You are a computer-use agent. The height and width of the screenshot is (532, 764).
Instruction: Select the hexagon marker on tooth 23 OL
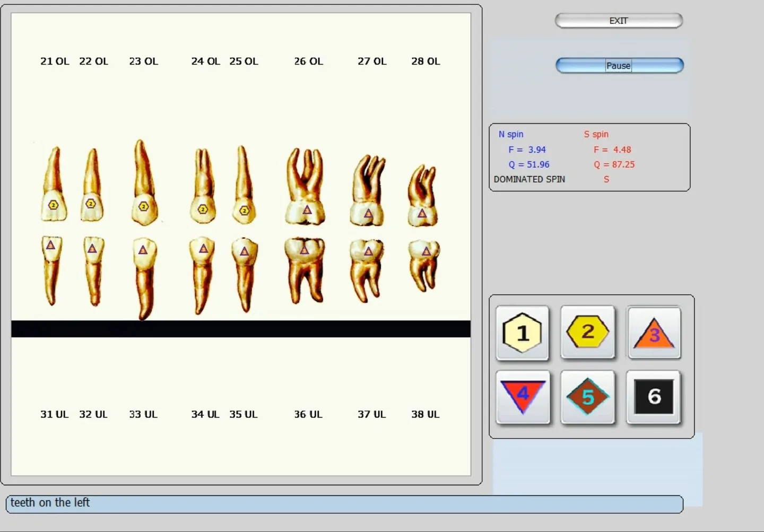coord(143,206)
